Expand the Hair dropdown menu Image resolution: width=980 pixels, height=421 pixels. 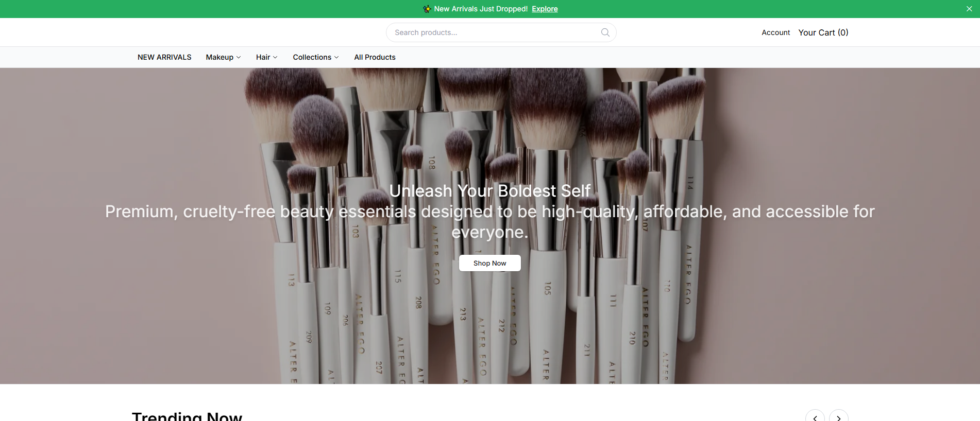click(x=266, y=57)
